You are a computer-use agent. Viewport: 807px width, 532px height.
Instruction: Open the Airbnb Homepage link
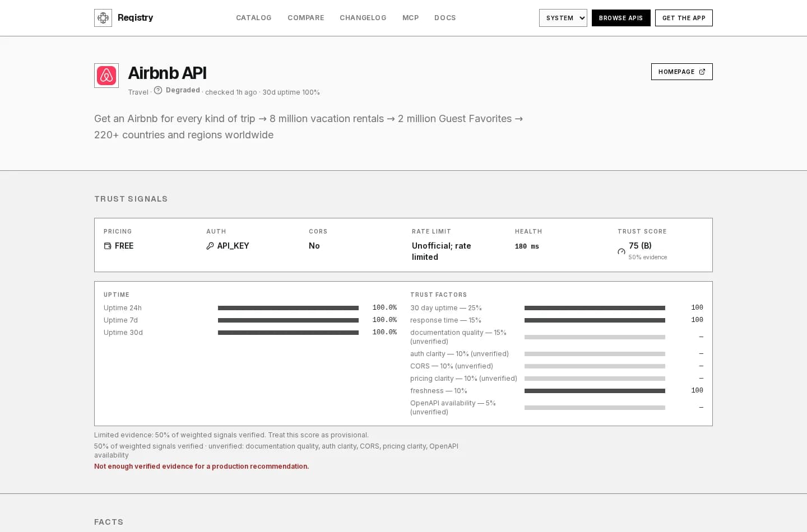682,72
